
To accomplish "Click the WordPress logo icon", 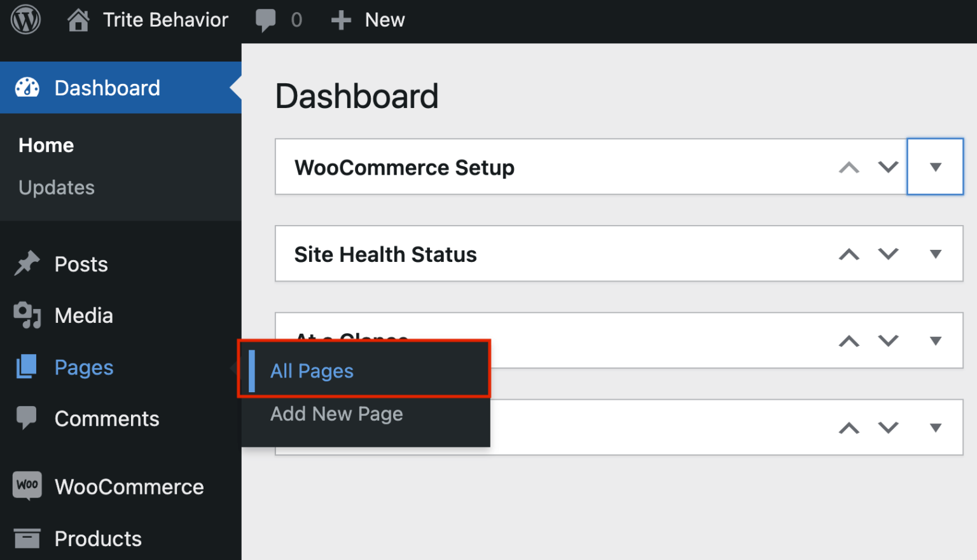I will pyautogui.click(x=26, y=20).
